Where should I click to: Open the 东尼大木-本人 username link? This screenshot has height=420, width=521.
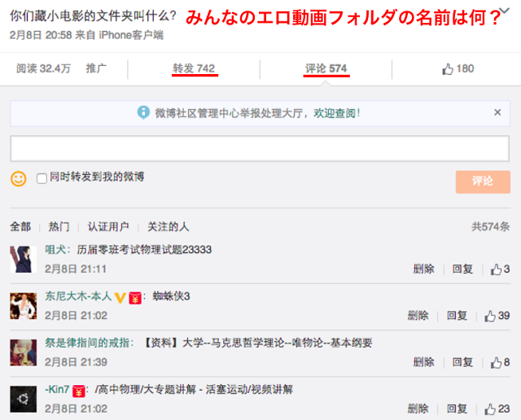tap(78, 296)
